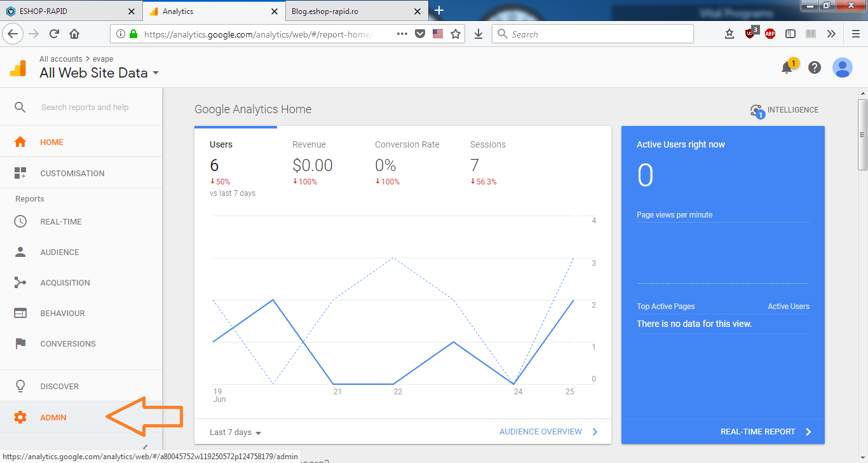Click the Conversions flag icon

coord(20,343)
